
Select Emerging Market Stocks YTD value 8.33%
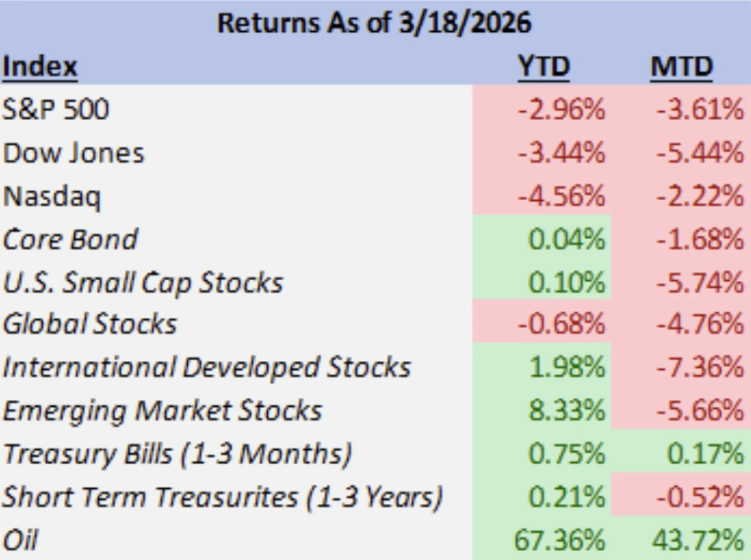(x=566, y=410)
